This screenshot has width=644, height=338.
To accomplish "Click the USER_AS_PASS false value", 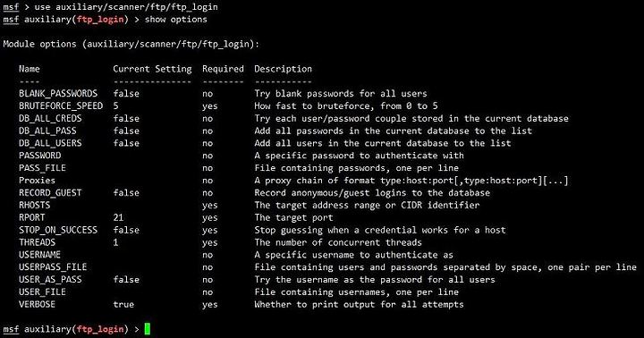I will pyautogui.click(x=126, y=280).
